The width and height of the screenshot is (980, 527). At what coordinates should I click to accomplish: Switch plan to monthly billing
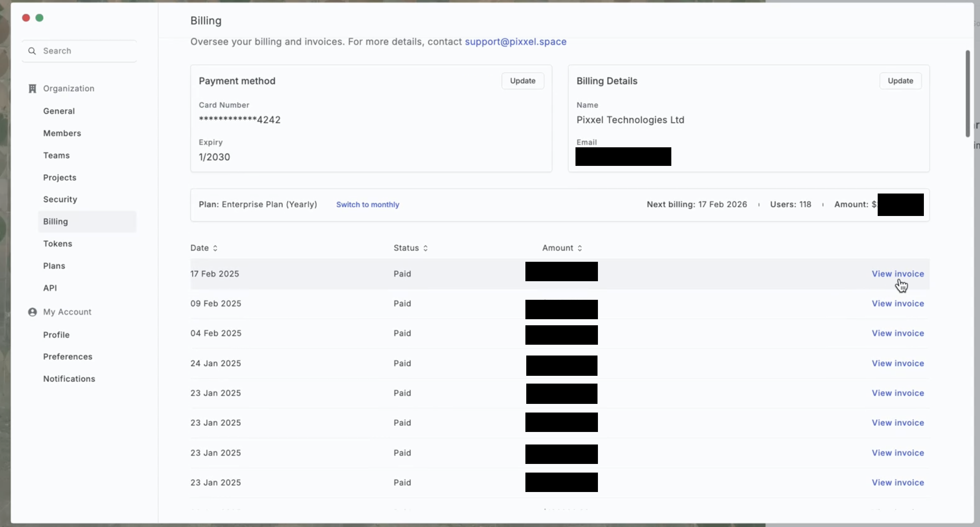[x=367, y=204]
